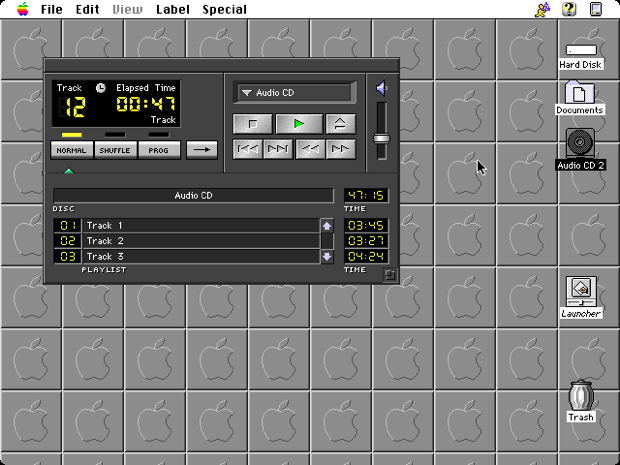The width and height of the screenshot is (620, 465).
Task: Adjust the volume slider knob
Action: click(x=382, y=139)
